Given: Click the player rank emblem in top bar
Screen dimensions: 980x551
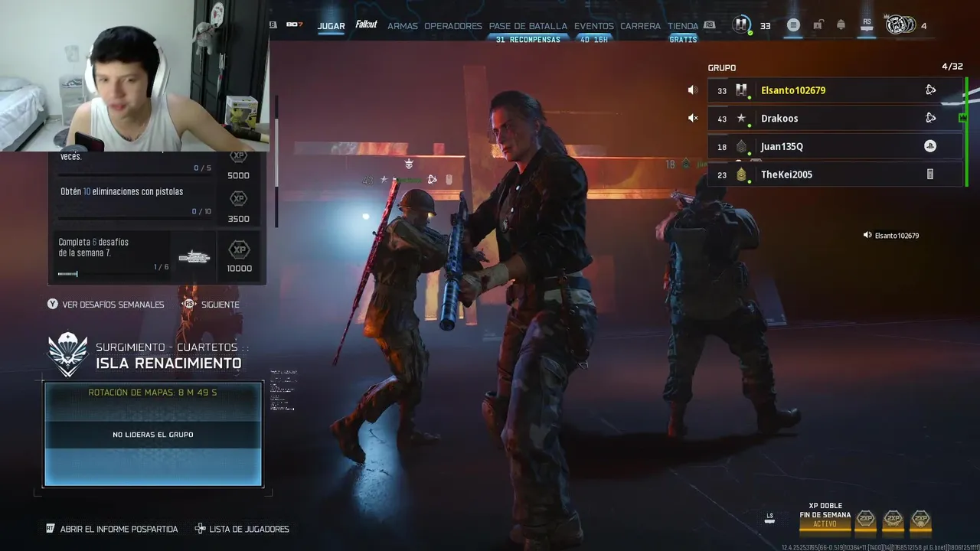Looking at the screenshot, I should click(x=741, y=25).
